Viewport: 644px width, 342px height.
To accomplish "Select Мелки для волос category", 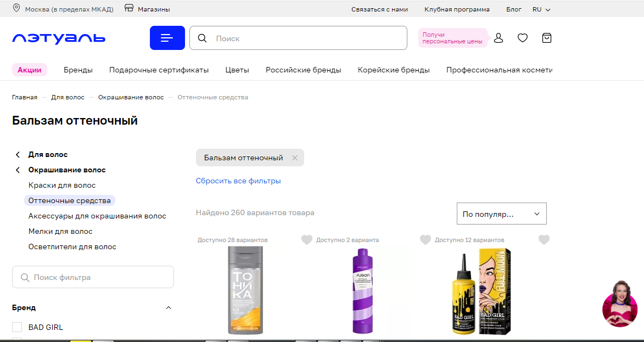I will point(60,232).
